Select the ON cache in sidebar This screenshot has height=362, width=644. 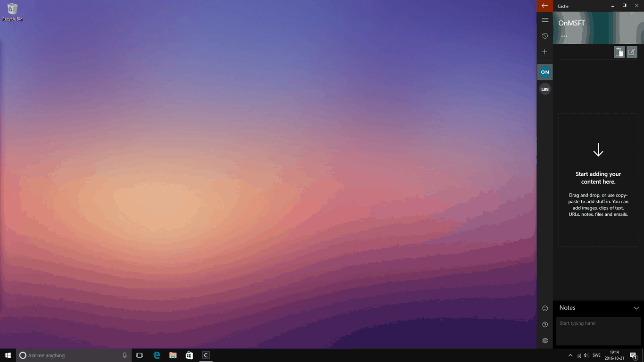[x=545, y=72]
